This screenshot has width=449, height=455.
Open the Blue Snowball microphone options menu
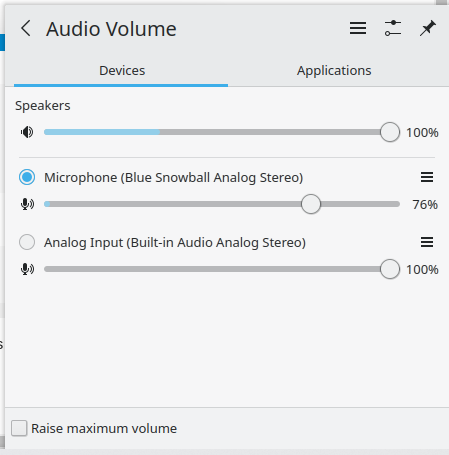click(x=427, y=177)
